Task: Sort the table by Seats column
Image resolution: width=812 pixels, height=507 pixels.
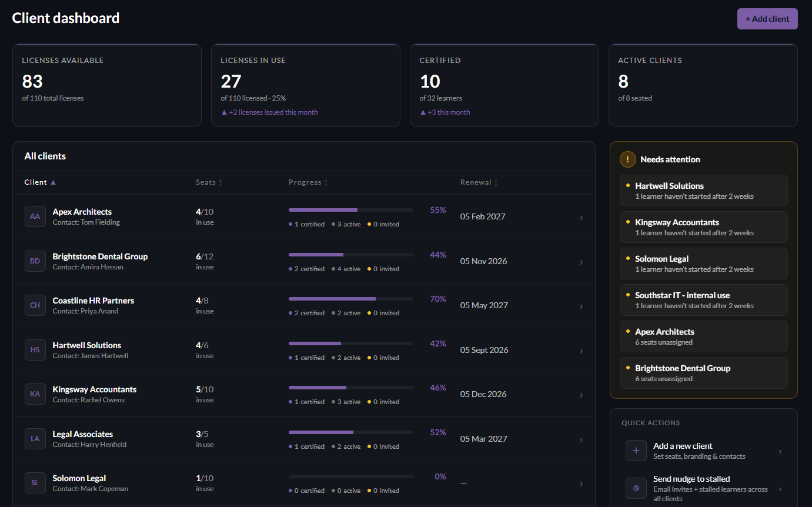Action: tap(209, 182)
